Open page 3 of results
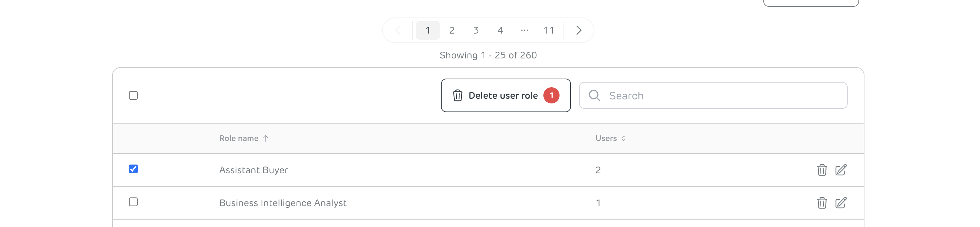Viewport: 980px width, 227px height. (x=476, y=30)
